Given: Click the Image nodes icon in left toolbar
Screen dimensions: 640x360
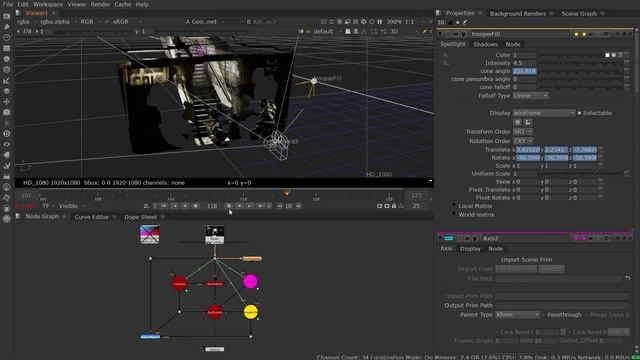Looking at the screenshot, I should pyautogui.click(x=7, y=16).
